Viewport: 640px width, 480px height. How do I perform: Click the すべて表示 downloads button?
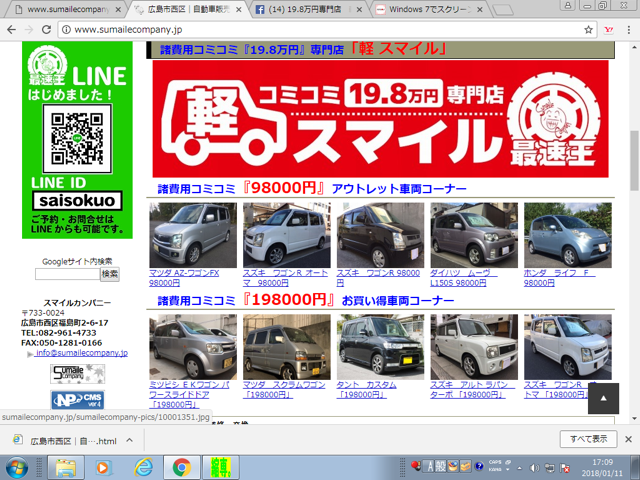point(588,439)
